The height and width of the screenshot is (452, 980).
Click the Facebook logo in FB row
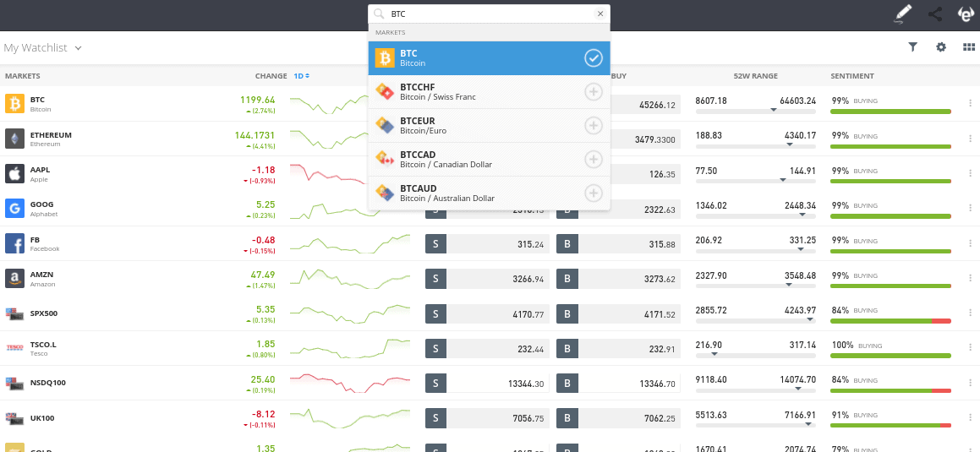pyautogui.click(x=14, y=243)
